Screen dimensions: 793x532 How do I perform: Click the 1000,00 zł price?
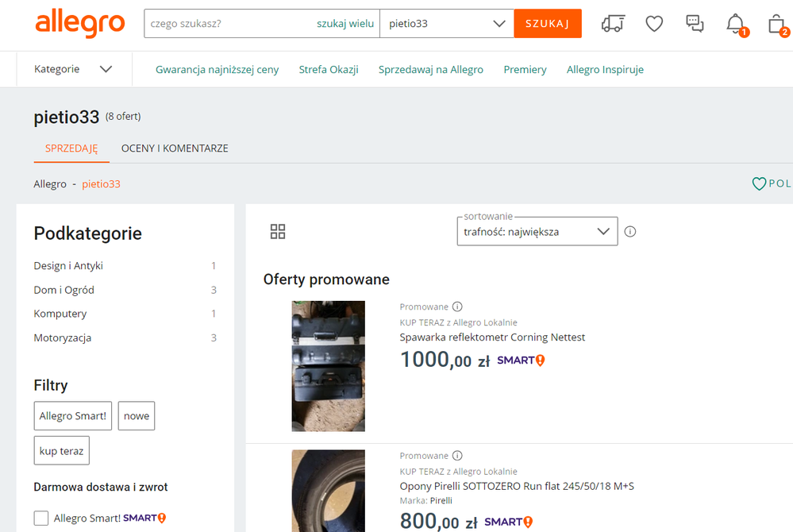click(445, 360)
